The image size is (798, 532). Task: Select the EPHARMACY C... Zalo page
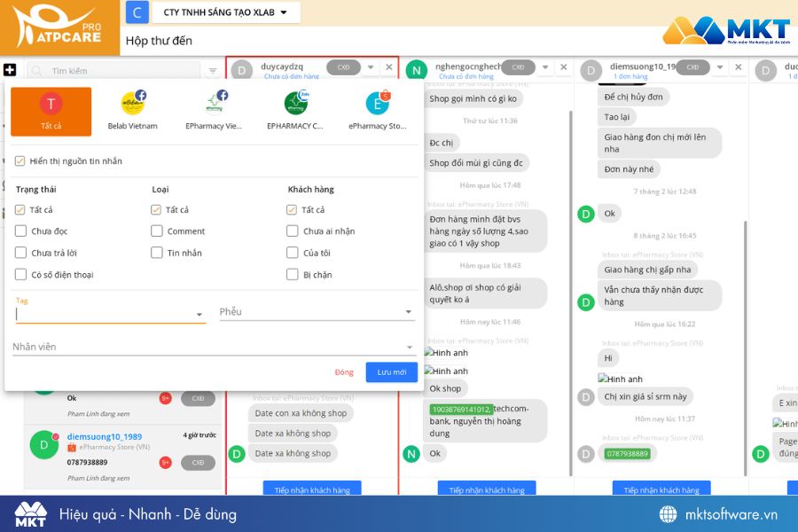[x=295, y=112]
